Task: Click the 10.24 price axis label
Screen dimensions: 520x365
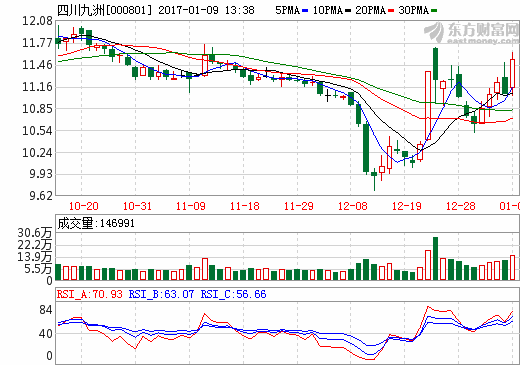Action: click(37, 153)
